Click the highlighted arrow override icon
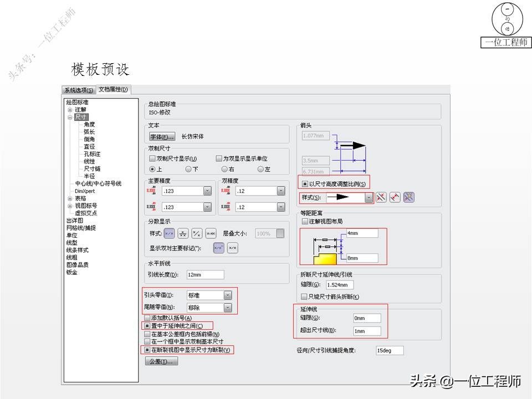 coord(409,197)
